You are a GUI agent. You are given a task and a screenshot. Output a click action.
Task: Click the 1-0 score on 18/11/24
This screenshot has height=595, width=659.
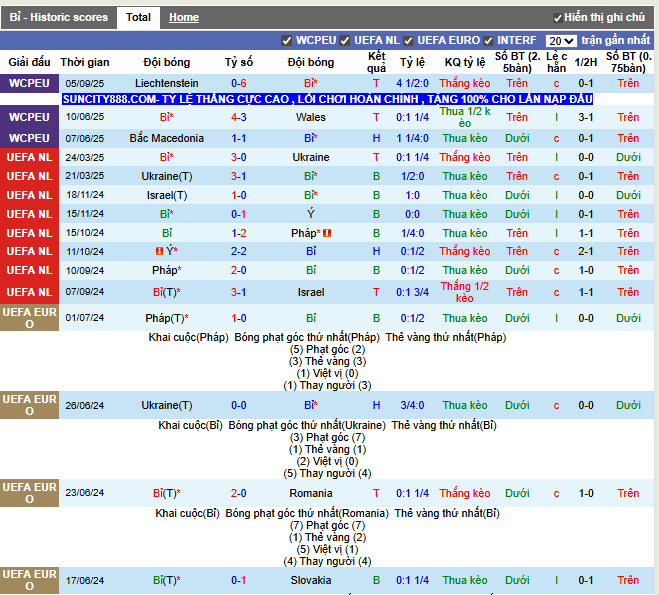[239, 195]
